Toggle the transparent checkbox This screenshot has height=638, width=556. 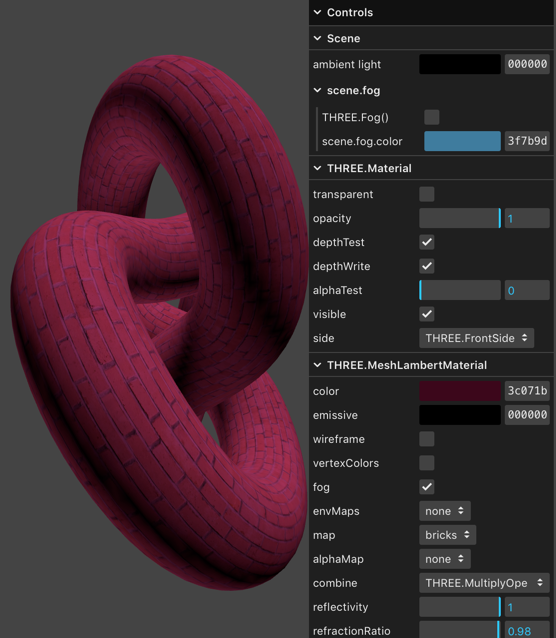[x=427, y=194]
